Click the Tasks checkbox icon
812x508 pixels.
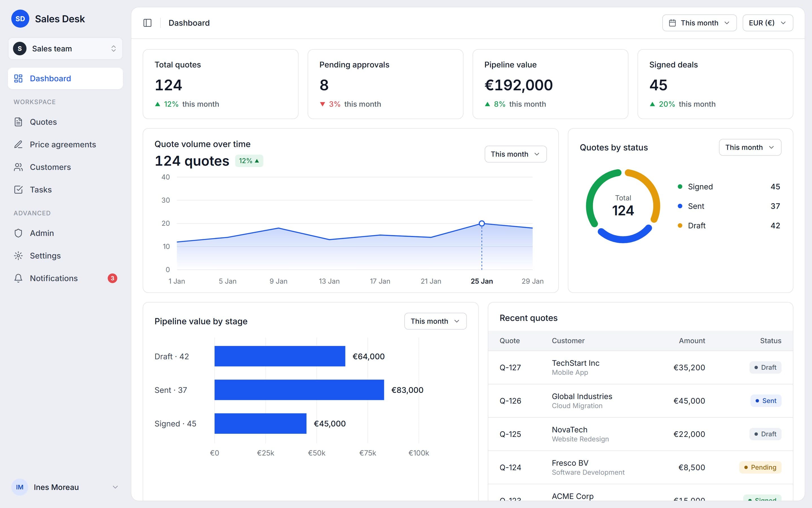tap(18, 189)
